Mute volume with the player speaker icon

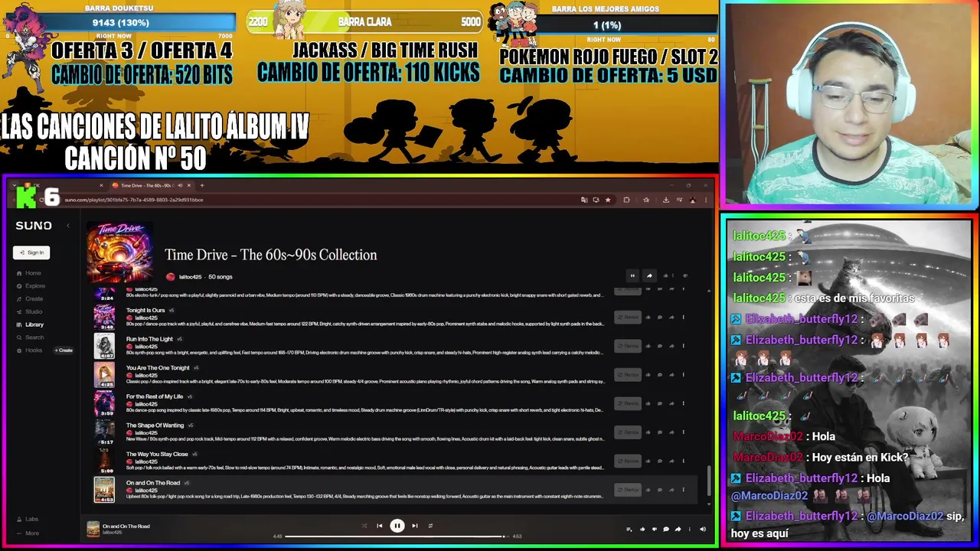click(x=702, y=529)
